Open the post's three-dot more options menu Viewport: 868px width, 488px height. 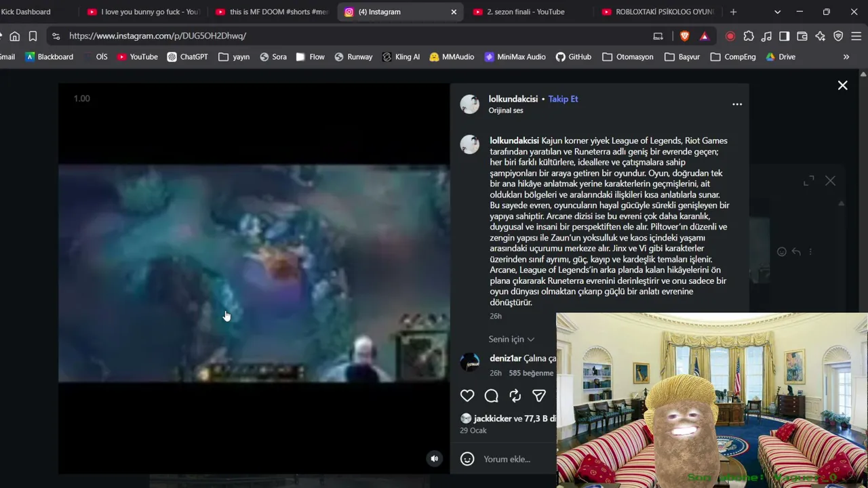point(737,104)
